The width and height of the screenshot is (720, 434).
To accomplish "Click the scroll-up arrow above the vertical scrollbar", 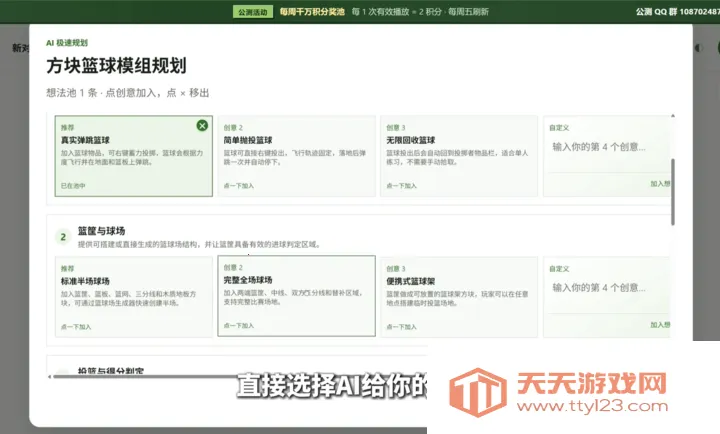I will tap(673, 116).
